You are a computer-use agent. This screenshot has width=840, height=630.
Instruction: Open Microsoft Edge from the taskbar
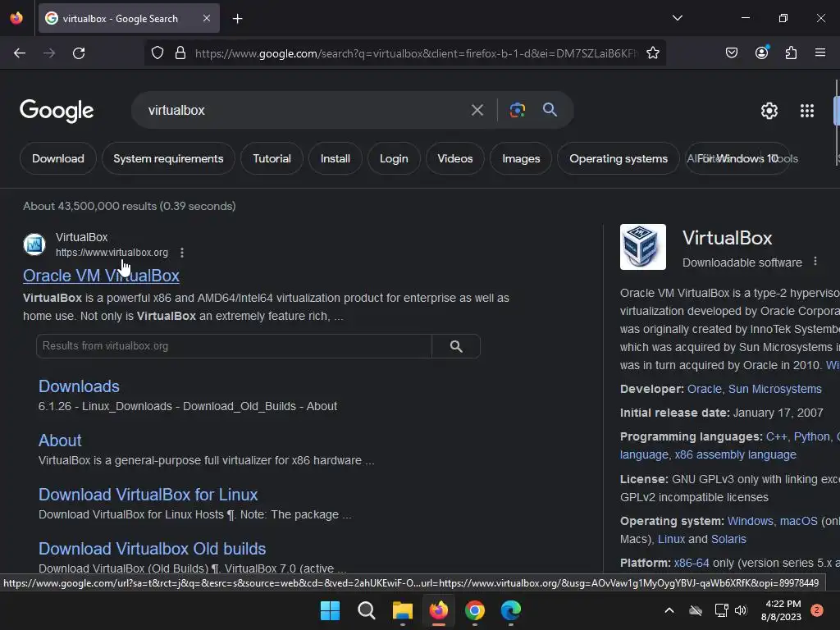pyautogui.click(x=510, y=610)
